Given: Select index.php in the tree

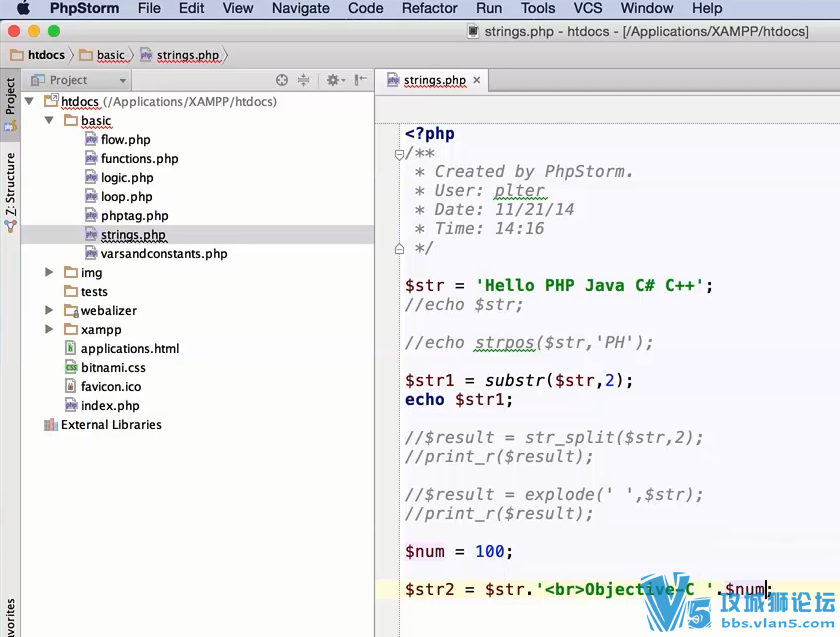Looking at the screenshot, I should [110, 406].
